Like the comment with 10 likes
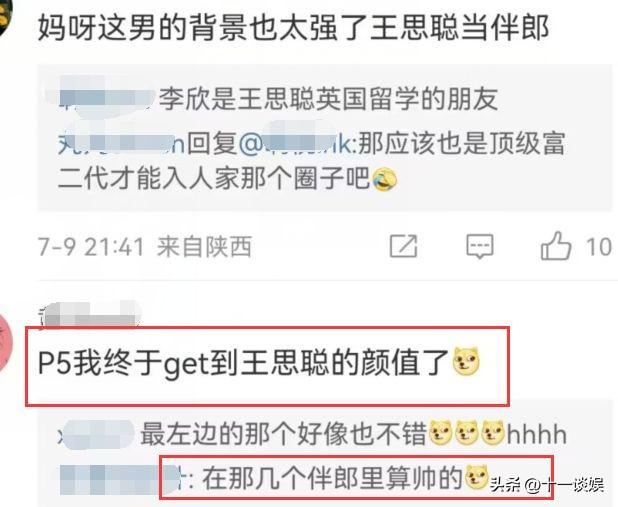The width and height of the screenshot is (618, 507). pyautogui.click(x=556, y=246)
